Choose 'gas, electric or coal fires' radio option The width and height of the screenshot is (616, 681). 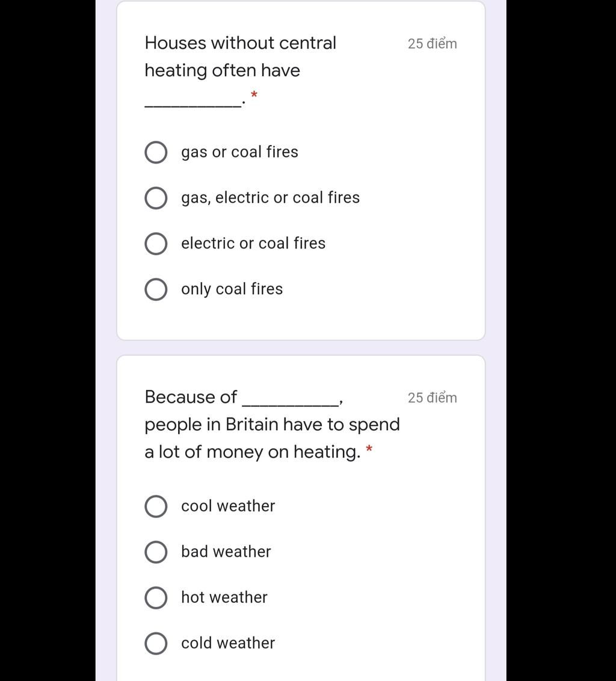tap(156, 198)
